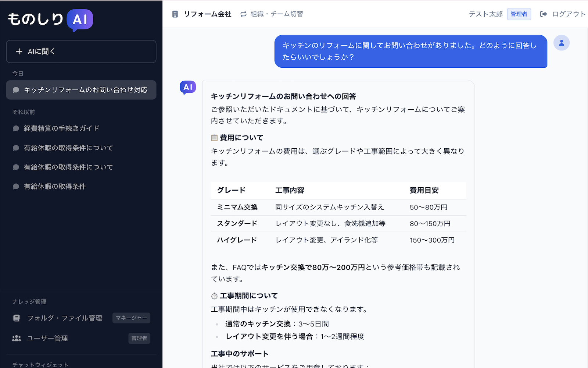Click the plus icon in the AIに聞く button
The width and height of the screenshot is (588, 368).
[x=19, y=52]
